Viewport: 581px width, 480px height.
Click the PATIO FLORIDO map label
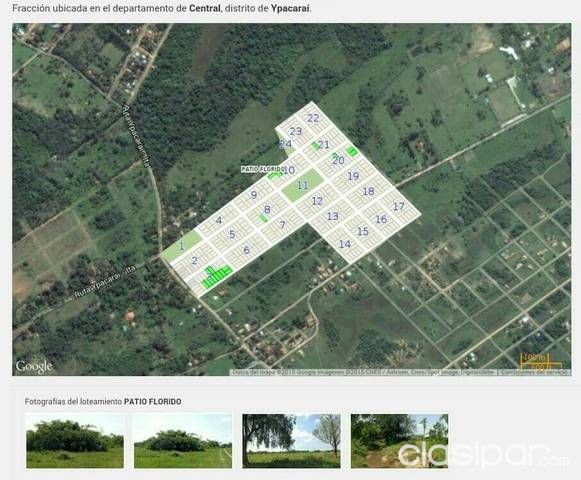[x=263, y=169]
